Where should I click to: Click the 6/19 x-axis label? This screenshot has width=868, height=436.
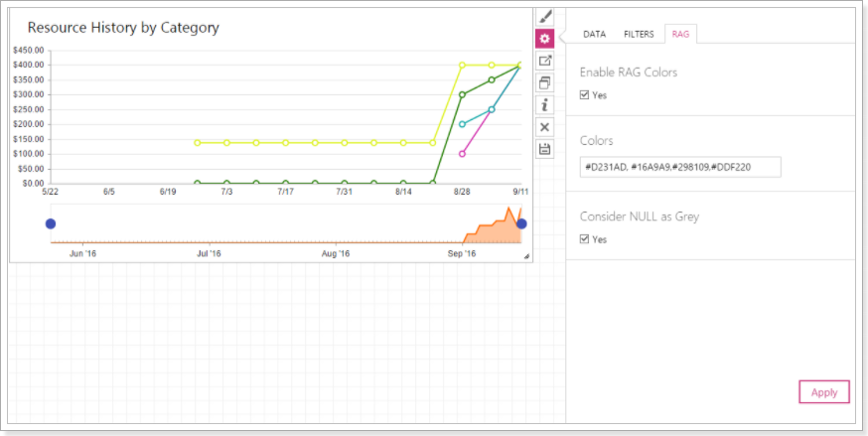[168, 192]
